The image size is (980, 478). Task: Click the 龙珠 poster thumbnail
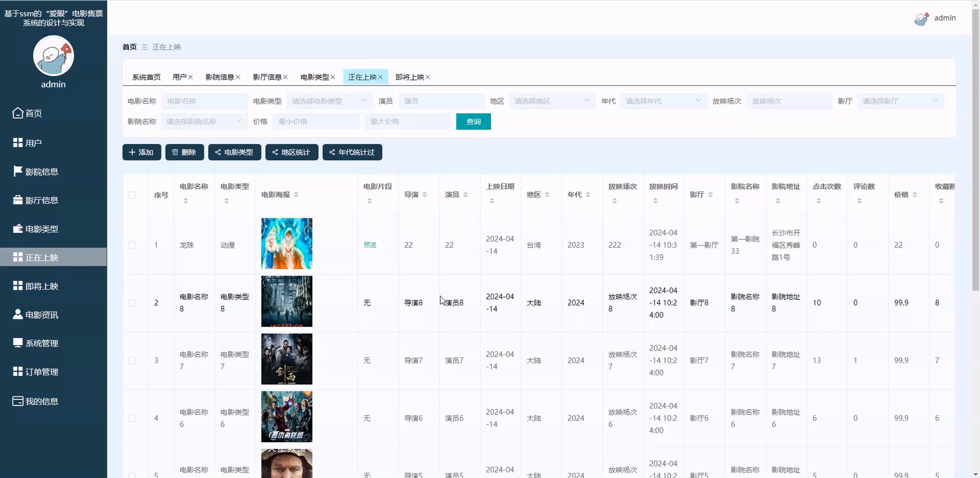[x=286, y=243]
